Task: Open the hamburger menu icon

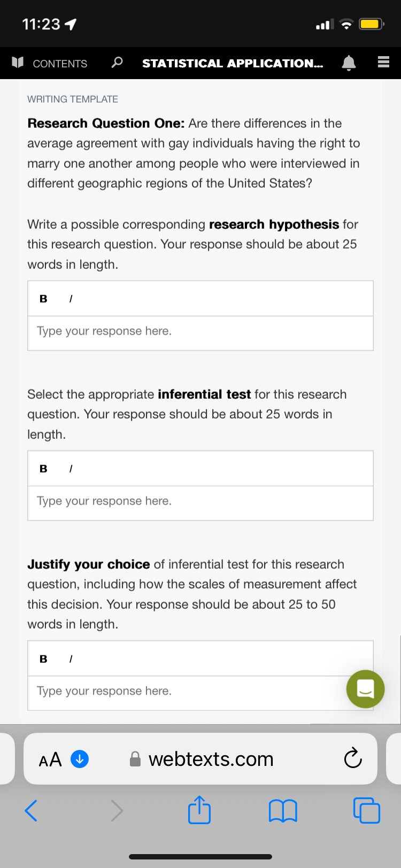Action: [x=383, y=63]
